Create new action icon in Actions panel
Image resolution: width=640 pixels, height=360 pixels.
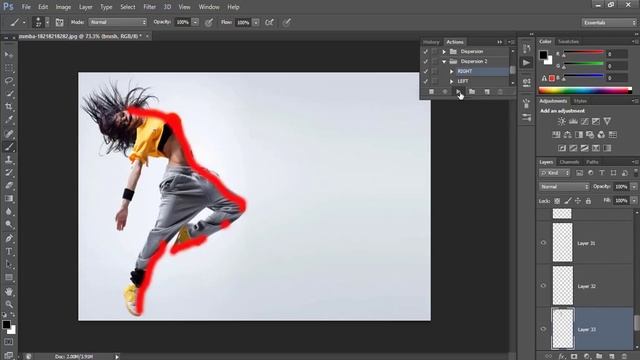487,92
